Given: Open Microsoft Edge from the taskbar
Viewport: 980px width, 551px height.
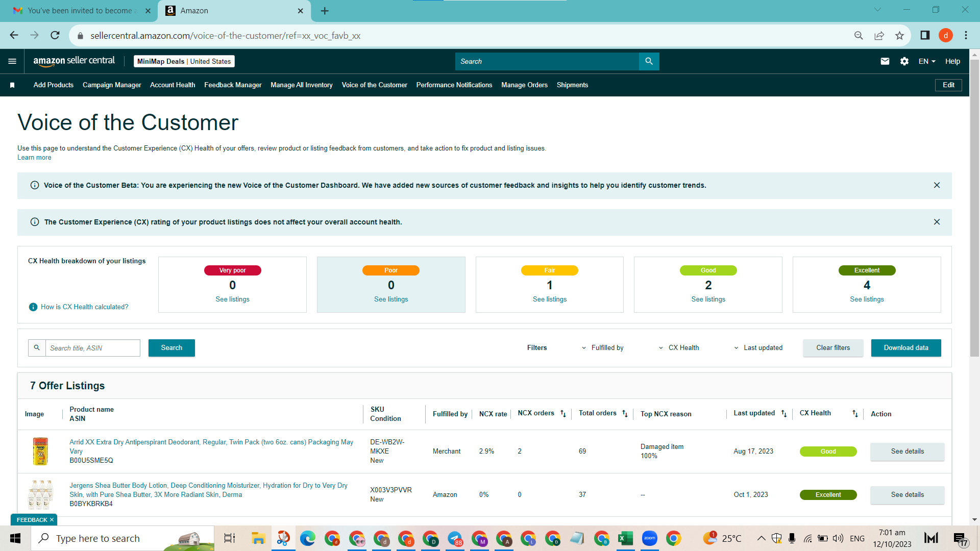Looking at the screenshot, I should pyautogui.click(x=307, y=538).
